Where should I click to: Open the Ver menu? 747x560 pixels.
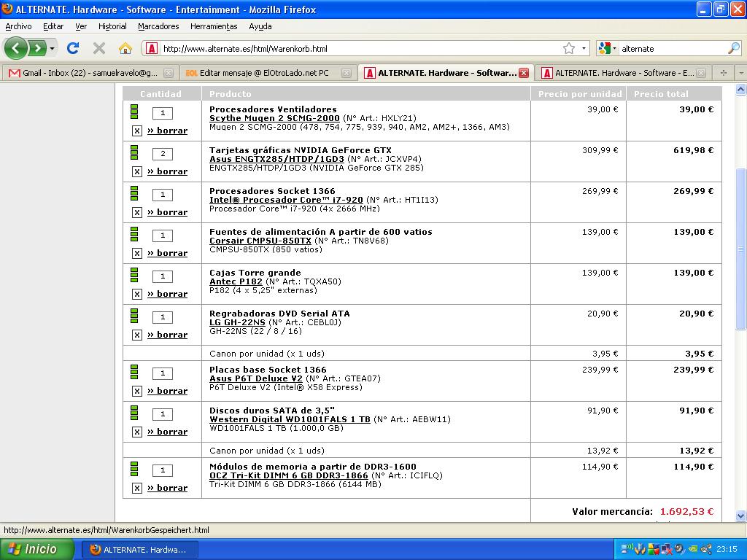tap(80, 26)
